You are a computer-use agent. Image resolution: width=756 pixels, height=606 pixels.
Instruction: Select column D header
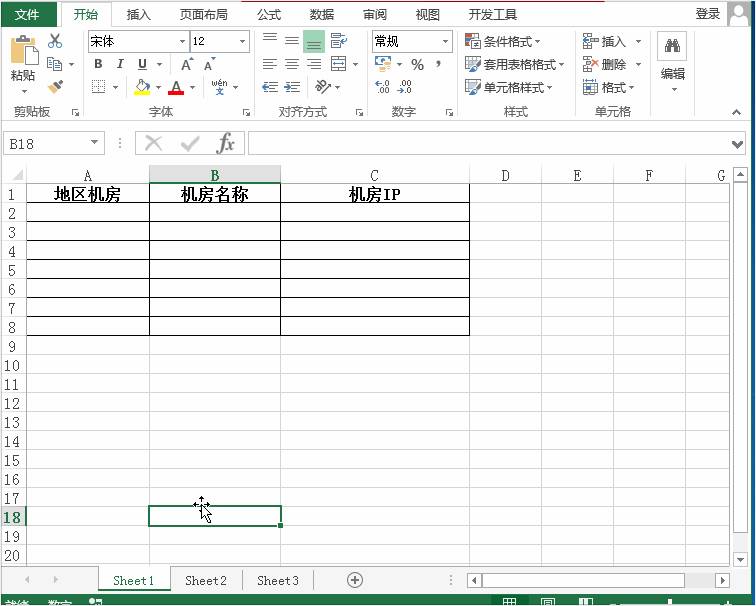tap(505, 175)
